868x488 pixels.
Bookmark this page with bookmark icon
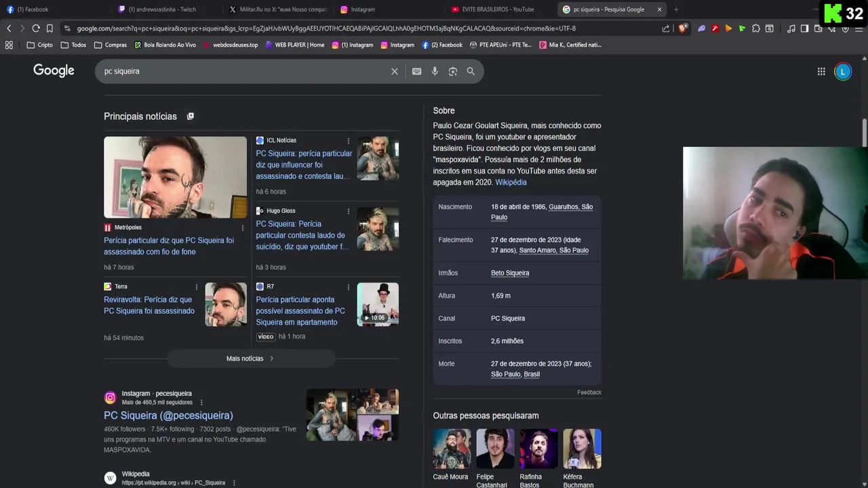pyautogui.click(x=50, y=28)
